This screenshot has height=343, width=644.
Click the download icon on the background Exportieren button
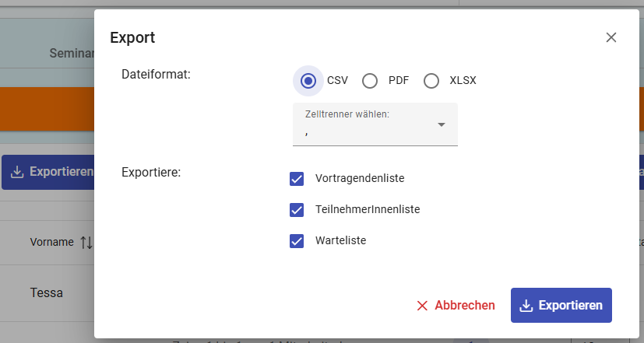[18, 172]
